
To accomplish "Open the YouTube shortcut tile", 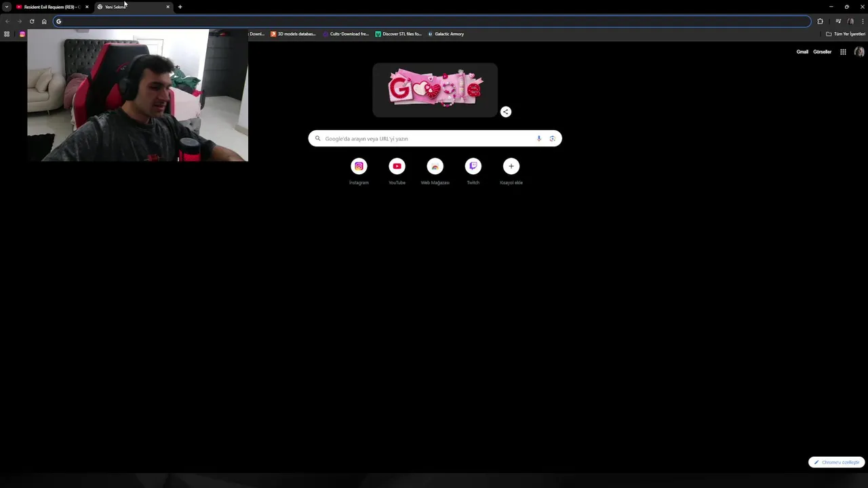I will pos(397,171).
